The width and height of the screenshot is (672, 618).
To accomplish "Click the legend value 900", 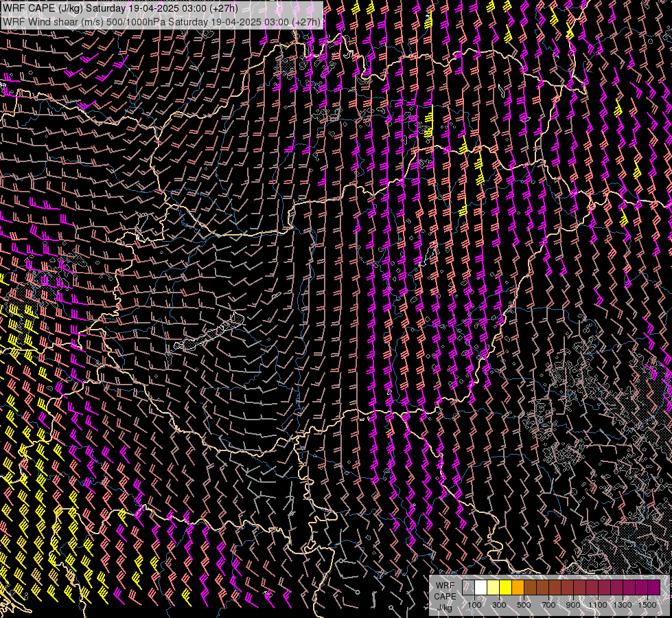I will (573, 605).
